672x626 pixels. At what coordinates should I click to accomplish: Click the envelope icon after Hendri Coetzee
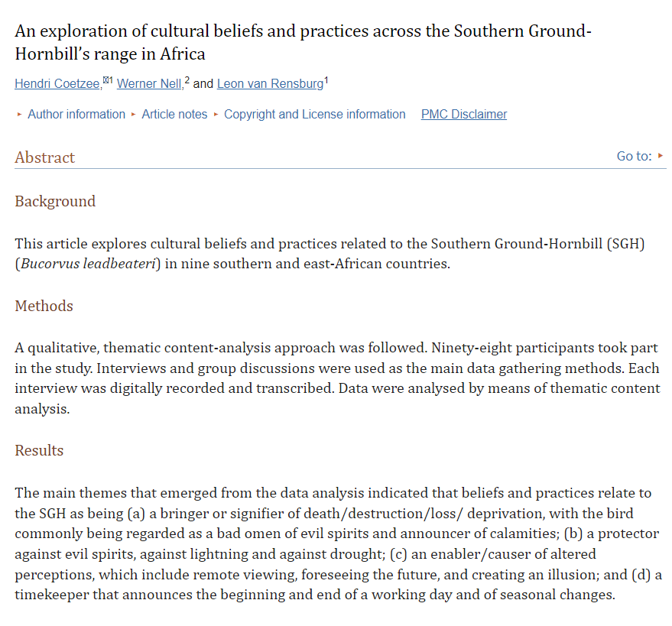coord(106,79)
